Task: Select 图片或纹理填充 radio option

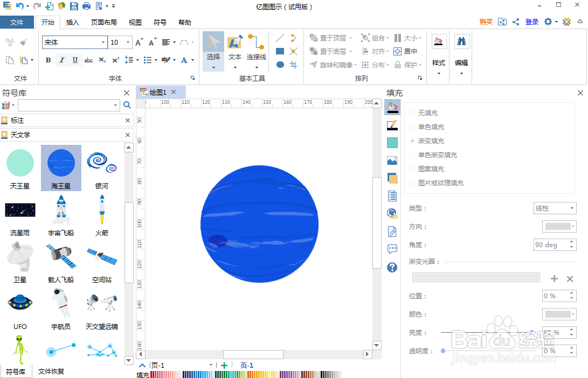Action: pos(412,183)
